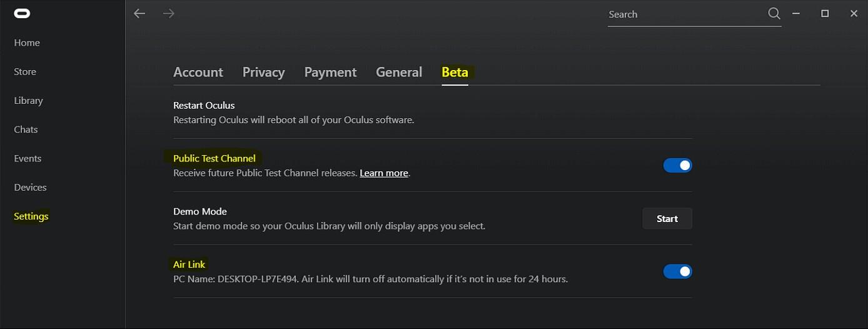Viewport: 868px width, 329px height.
Task: Start Demo Mode
Action: point(667,218)
